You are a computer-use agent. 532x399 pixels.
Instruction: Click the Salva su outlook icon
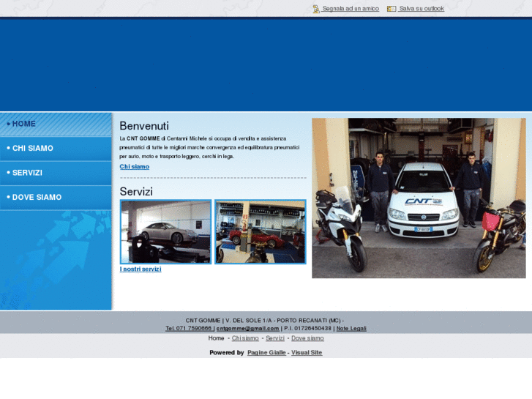[391, 9]
